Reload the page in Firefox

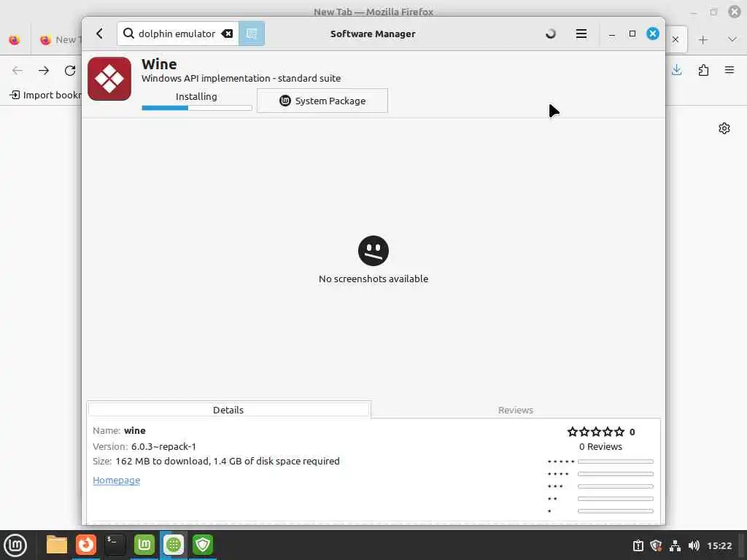pos(70,71)
